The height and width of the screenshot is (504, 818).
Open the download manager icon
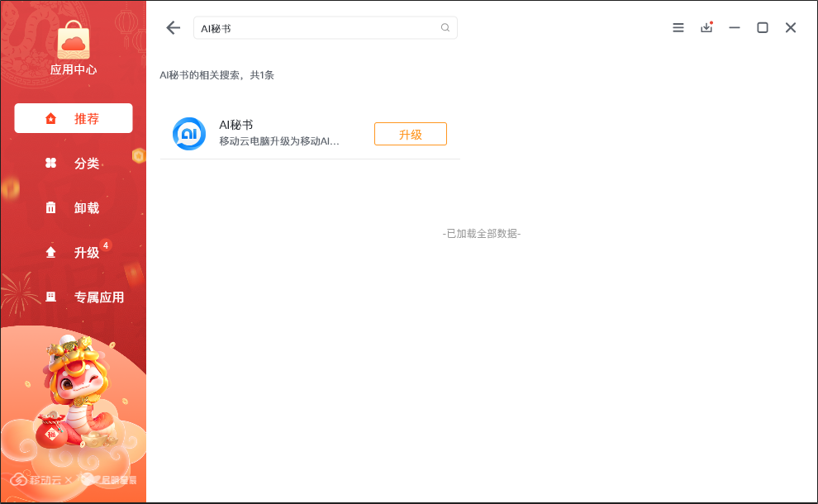pos(707,27)
